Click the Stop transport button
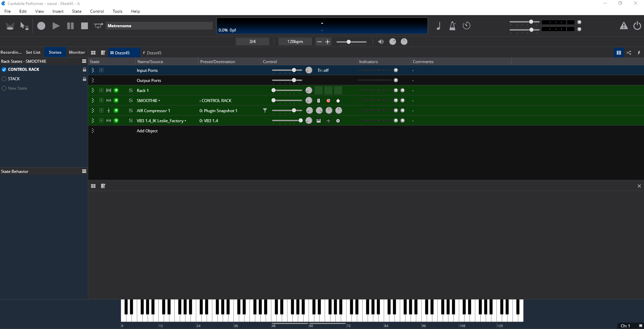 click(85, 26)
